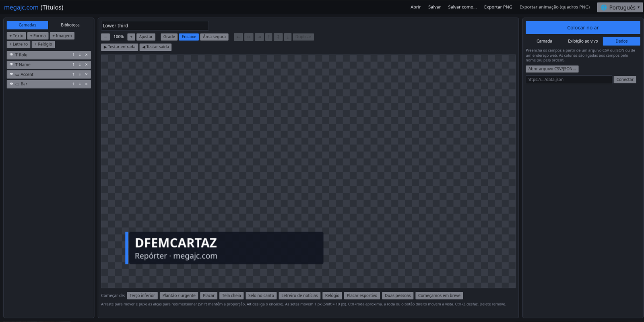
Task: Move the Name layer up
Action: pyautogui.click(x=73, y=65)
